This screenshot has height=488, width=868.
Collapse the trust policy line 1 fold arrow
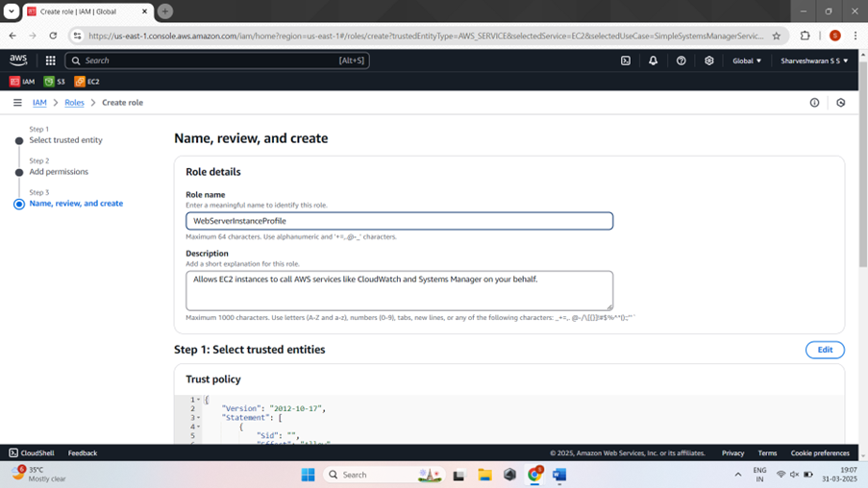199,400
